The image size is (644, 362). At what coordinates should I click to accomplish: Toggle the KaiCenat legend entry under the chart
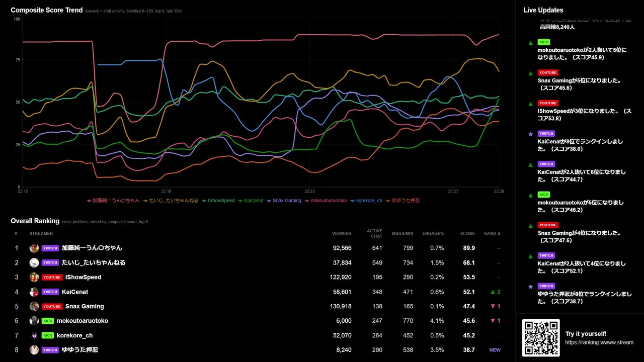pos(251,201)
